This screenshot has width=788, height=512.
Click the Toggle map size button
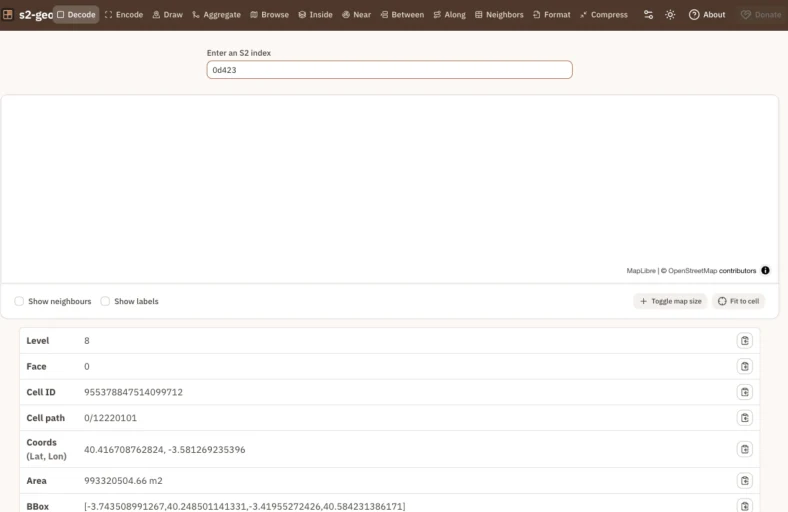[x=670, y=301]
